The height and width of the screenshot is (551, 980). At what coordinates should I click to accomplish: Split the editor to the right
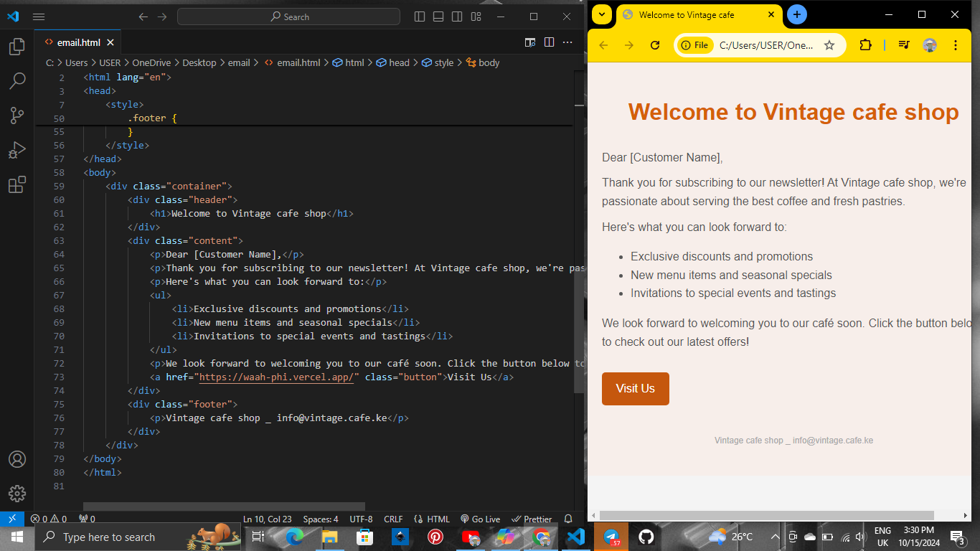549,42
